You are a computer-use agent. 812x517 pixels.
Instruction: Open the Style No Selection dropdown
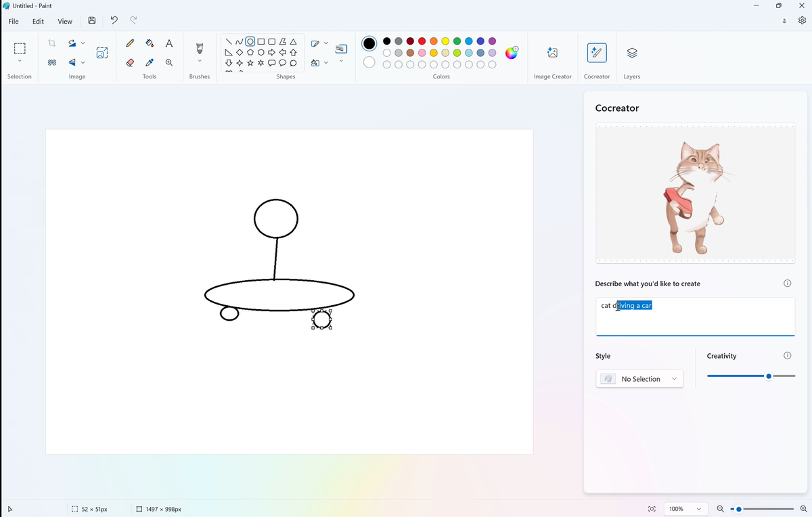[639, 379]
